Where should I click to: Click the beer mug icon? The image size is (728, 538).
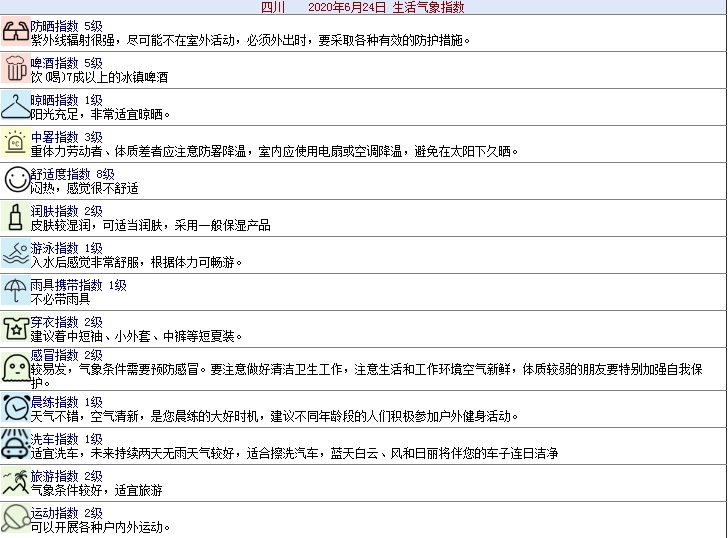(15, 69)
